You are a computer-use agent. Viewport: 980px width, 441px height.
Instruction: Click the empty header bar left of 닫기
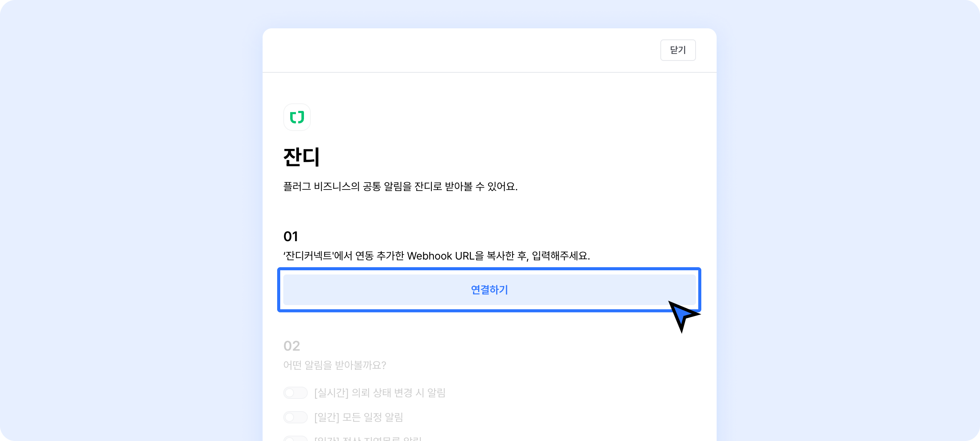(x=459, y=50)
